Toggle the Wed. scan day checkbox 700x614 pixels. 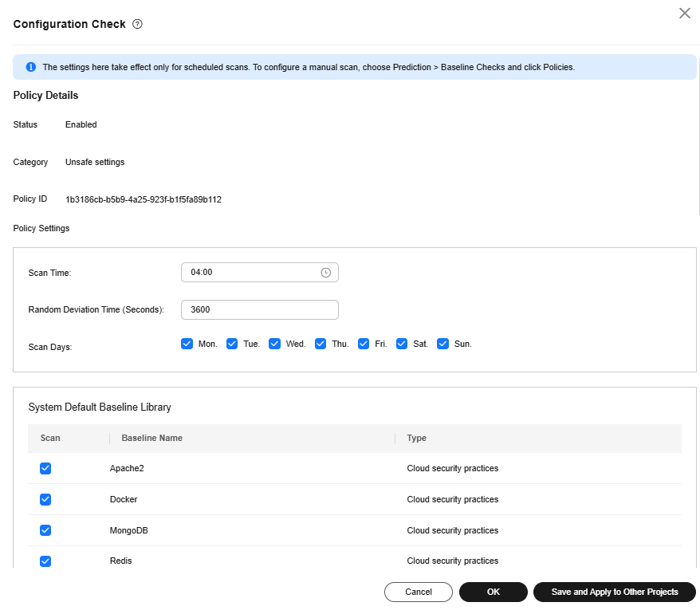click(x=274, y=344)
